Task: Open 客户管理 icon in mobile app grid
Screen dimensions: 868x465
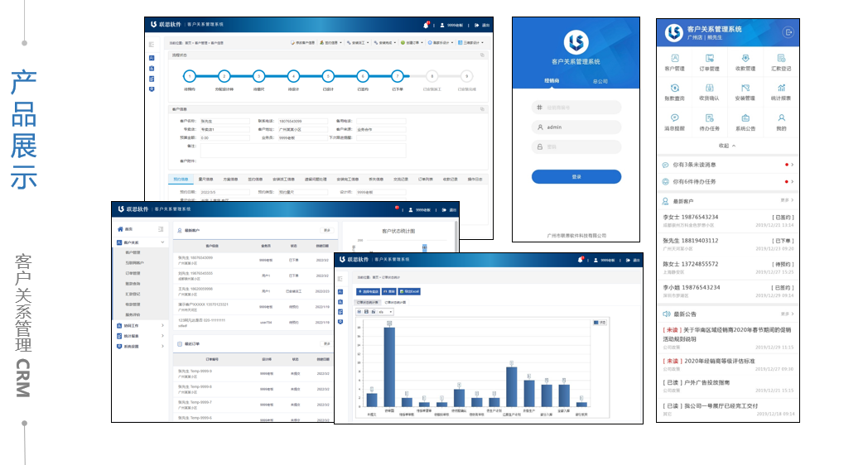Action: [x=675, y=60]
